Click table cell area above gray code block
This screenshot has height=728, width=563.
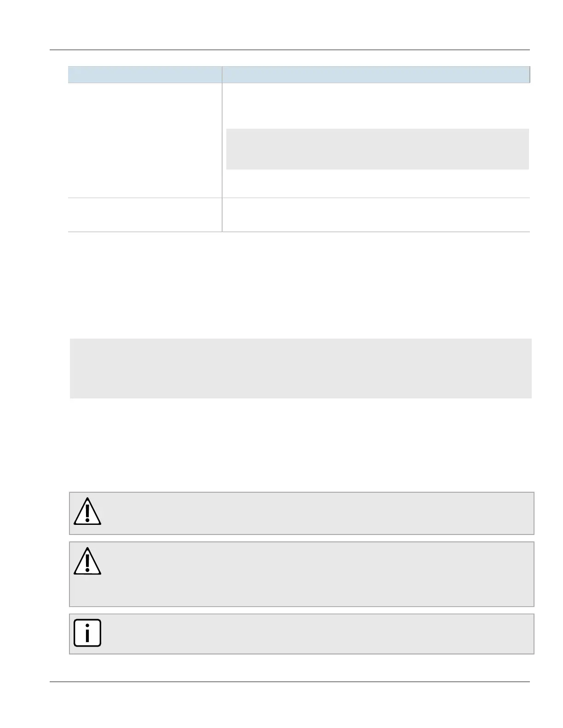(x=376, y=106)
